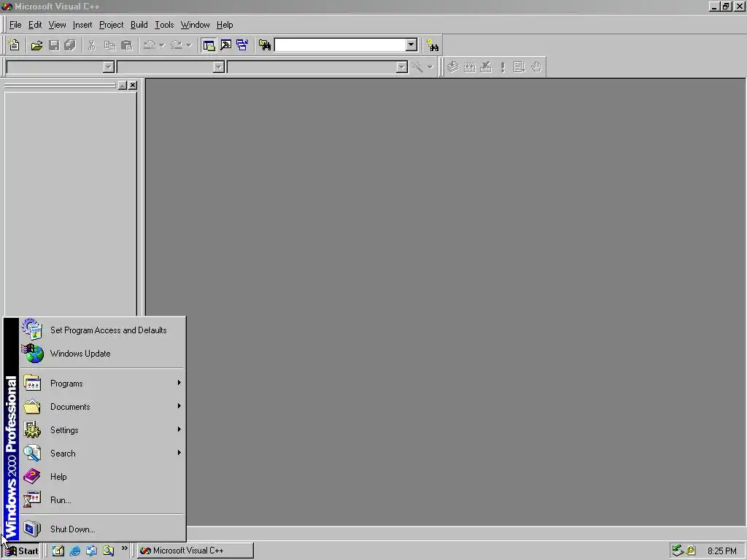The height and width of the screenshot is (560, 747).
Task: Launch Internet Explorer from quick launch
Action: pyautogui.click(x=75, y=551)
